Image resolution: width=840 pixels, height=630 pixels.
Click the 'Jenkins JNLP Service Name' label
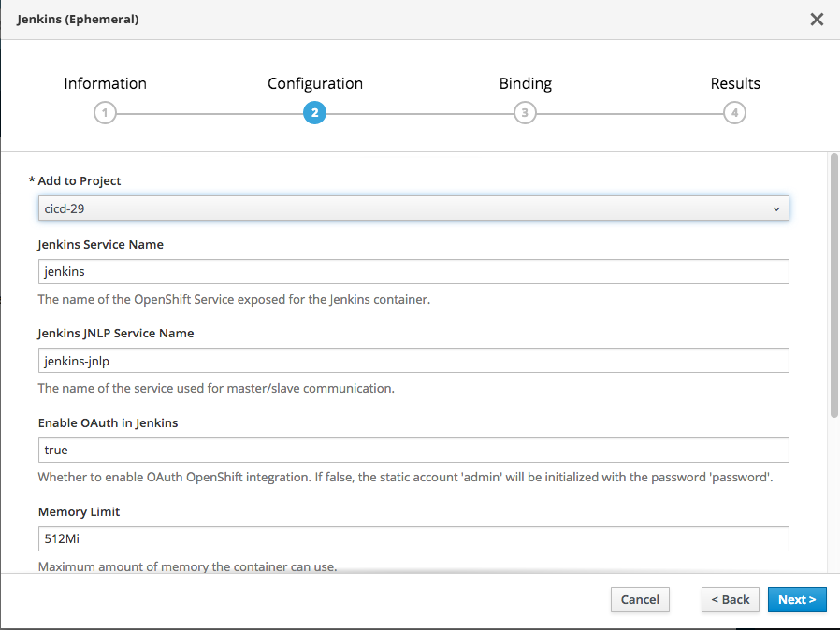pyautogui.click(x=116, y=334)
